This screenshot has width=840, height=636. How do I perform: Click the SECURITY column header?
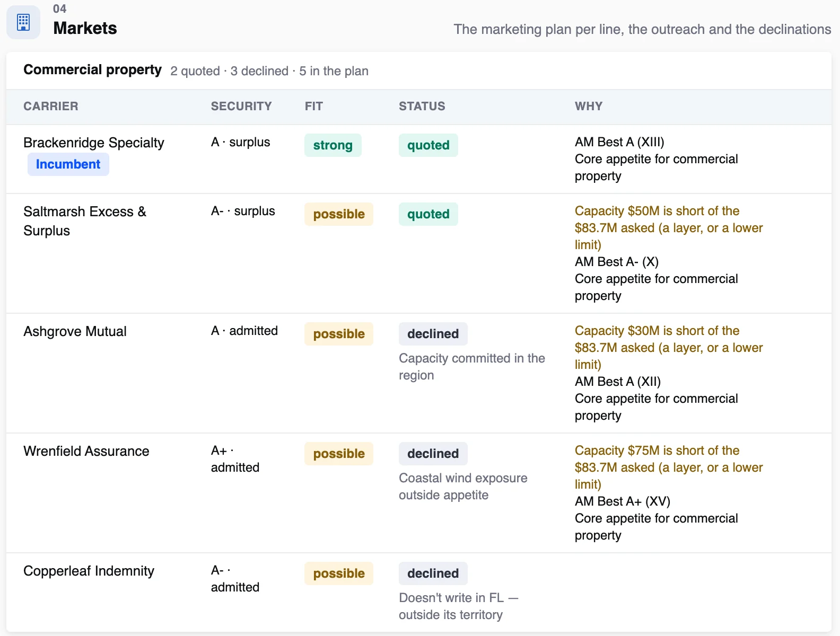tap(241, 106)
